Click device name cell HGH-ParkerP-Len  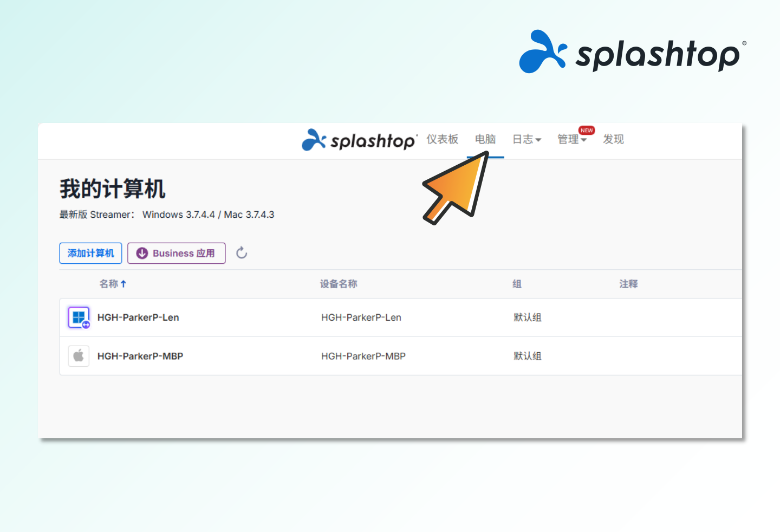(x=361, y=317)
